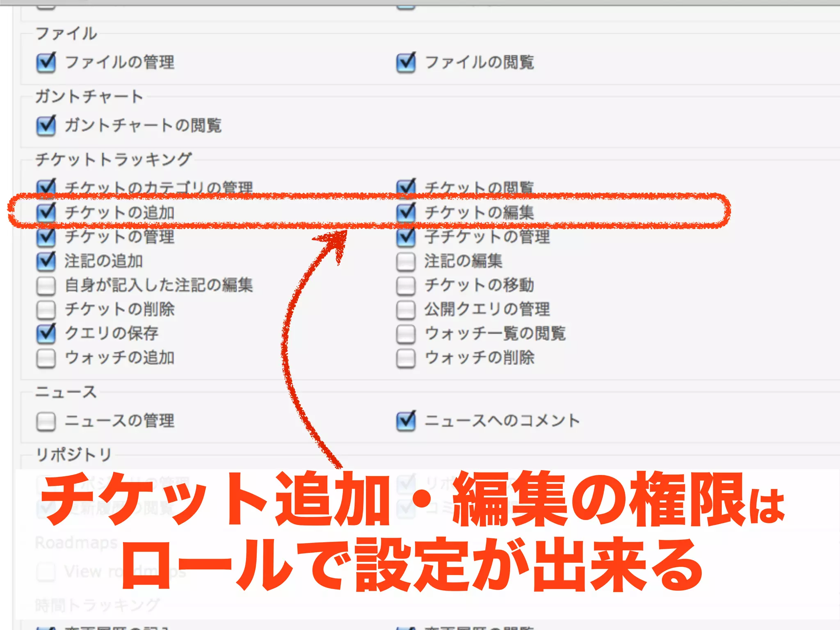Click the 注記の追加 label text
The width and height of the screenshot is (840, 630).
click(x=104, y=261)
